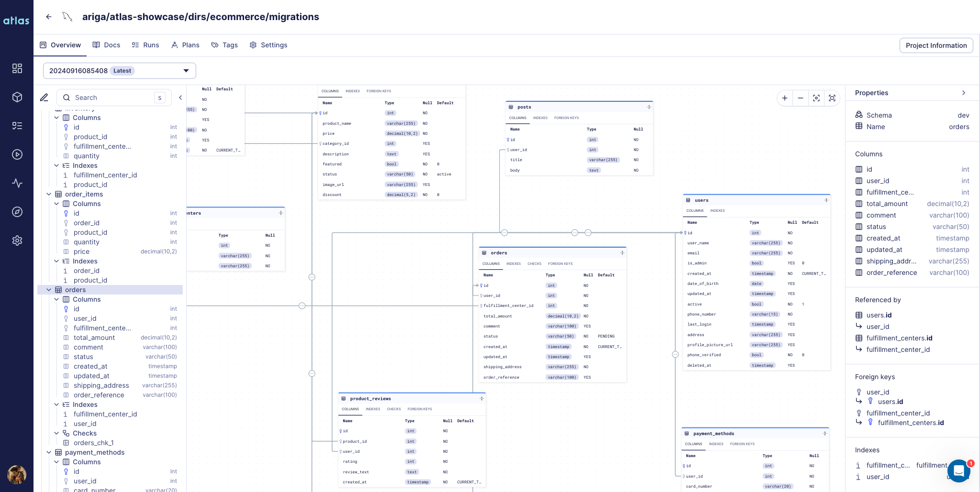Collapse the schema tree side panel

coord(180,98)
